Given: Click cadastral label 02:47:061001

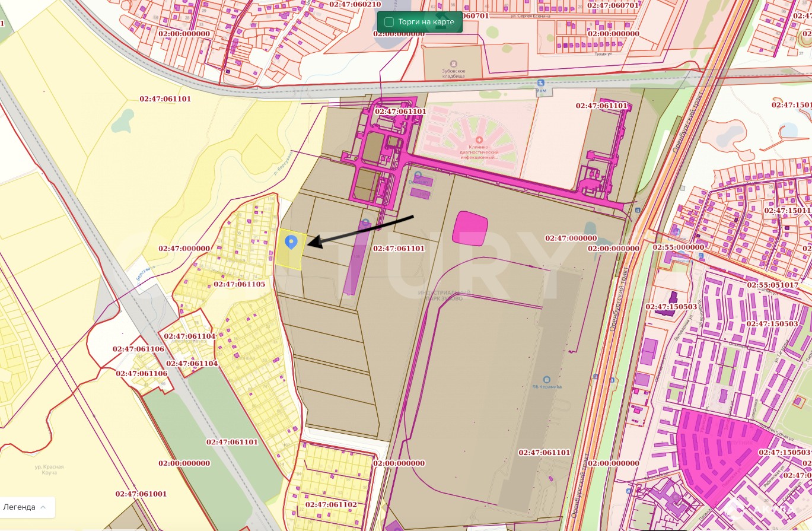Looking at the screenshot, I should click(141, 494).
